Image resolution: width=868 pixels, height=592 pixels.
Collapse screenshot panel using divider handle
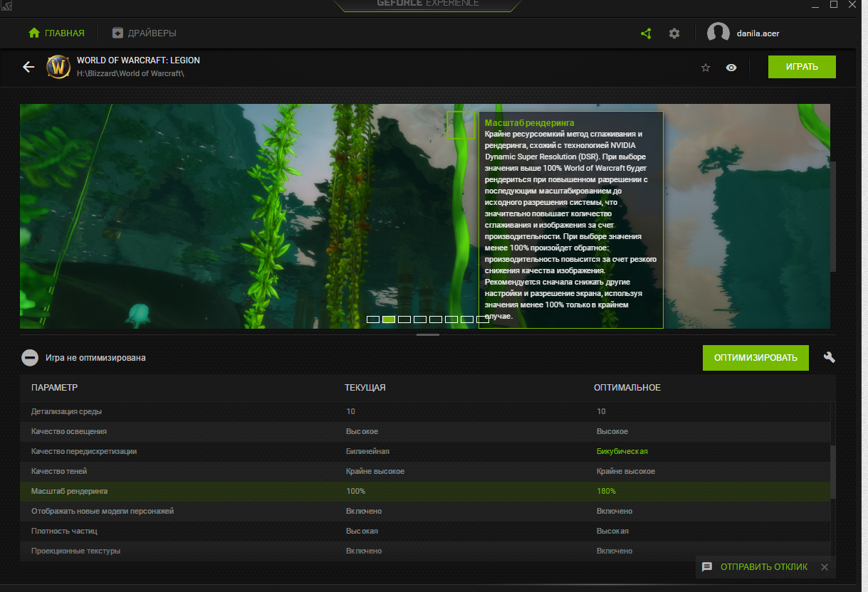(x=427, y=334)
